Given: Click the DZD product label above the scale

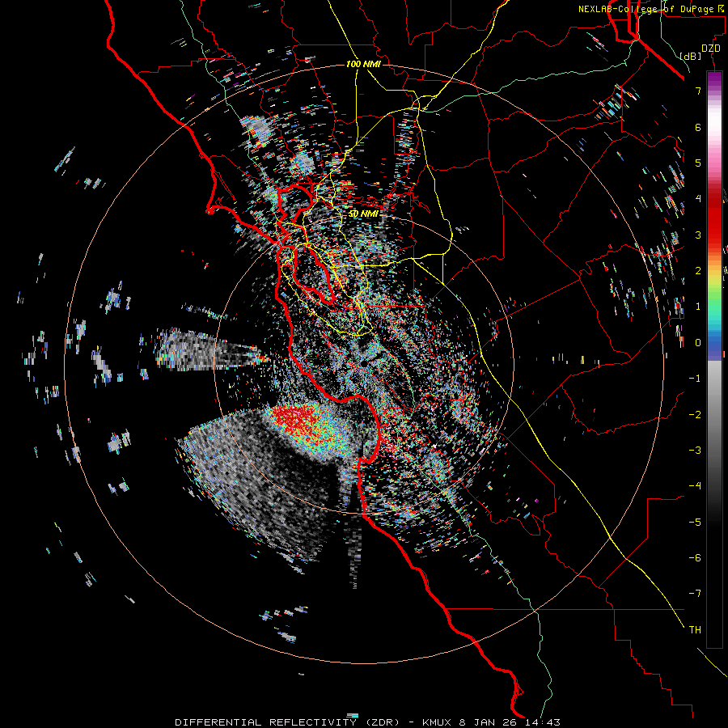Looking at the screenshot, I should (x=711, y=49).
